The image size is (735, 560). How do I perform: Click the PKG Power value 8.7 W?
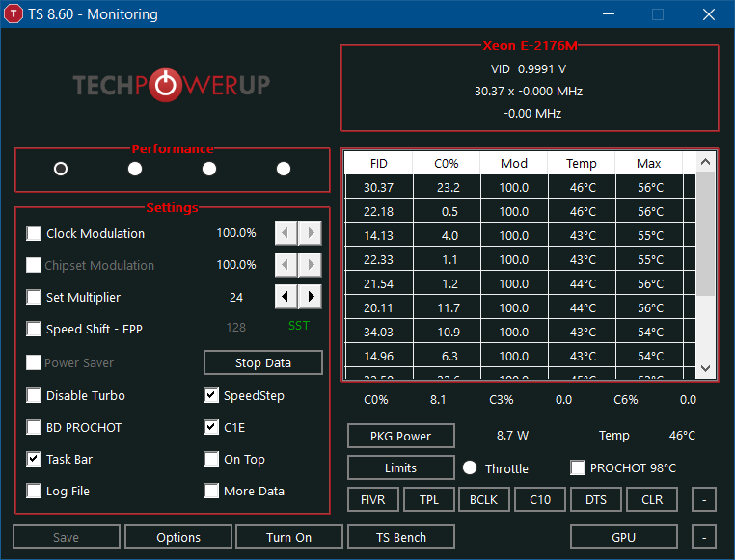pos(512,436)
